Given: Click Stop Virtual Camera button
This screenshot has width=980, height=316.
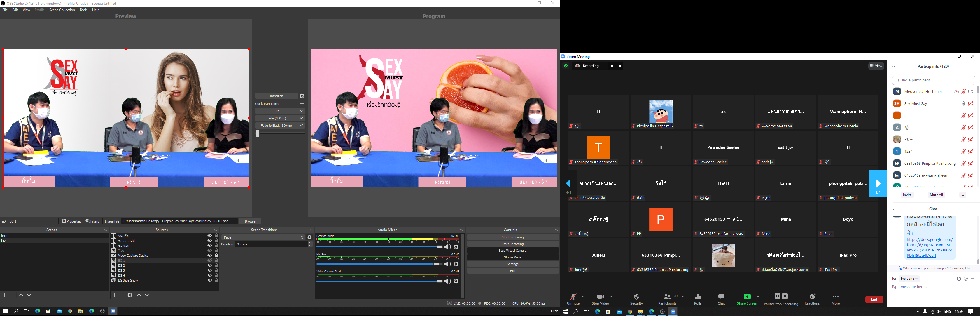Looking at the screenshot, I should coord(513,251).
